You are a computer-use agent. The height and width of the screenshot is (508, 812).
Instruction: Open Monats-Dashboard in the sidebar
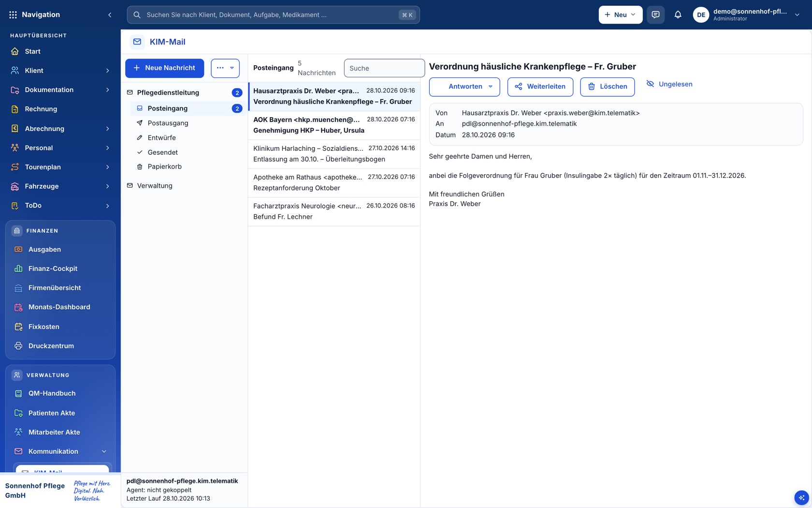point(60,307)
